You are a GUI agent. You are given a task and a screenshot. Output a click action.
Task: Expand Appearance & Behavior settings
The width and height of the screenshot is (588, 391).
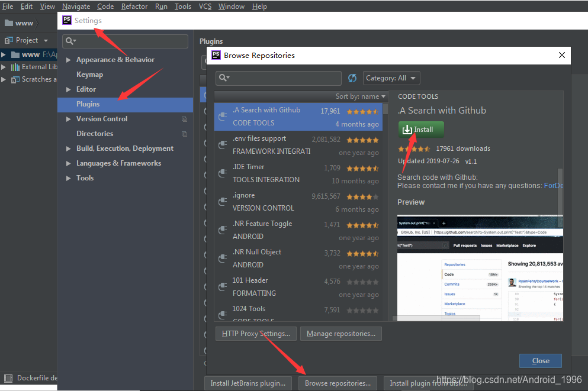coord(68,60)
